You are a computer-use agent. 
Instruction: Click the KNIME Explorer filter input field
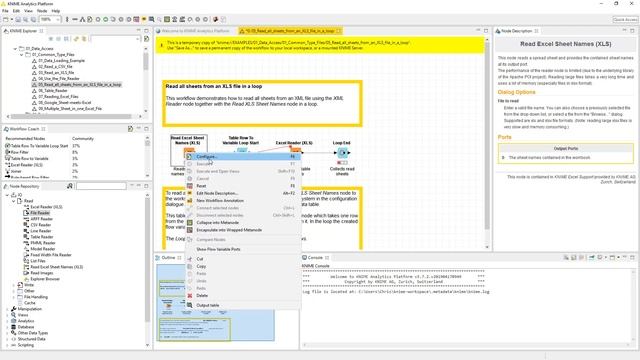coord(115,38)
